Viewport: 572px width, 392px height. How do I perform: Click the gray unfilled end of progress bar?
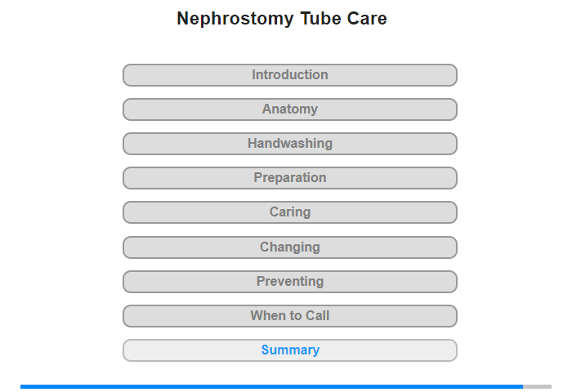coord(537,386)
